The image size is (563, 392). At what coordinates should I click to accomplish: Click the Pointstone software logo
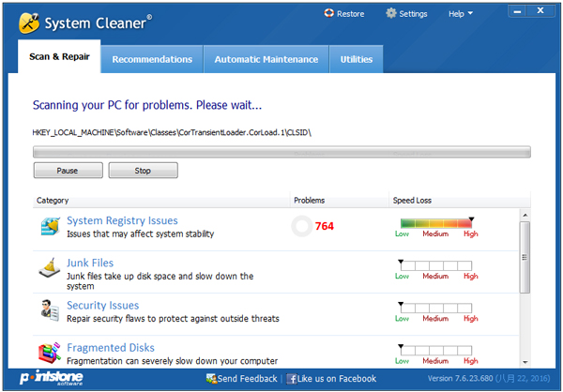[x=52, y=378]
